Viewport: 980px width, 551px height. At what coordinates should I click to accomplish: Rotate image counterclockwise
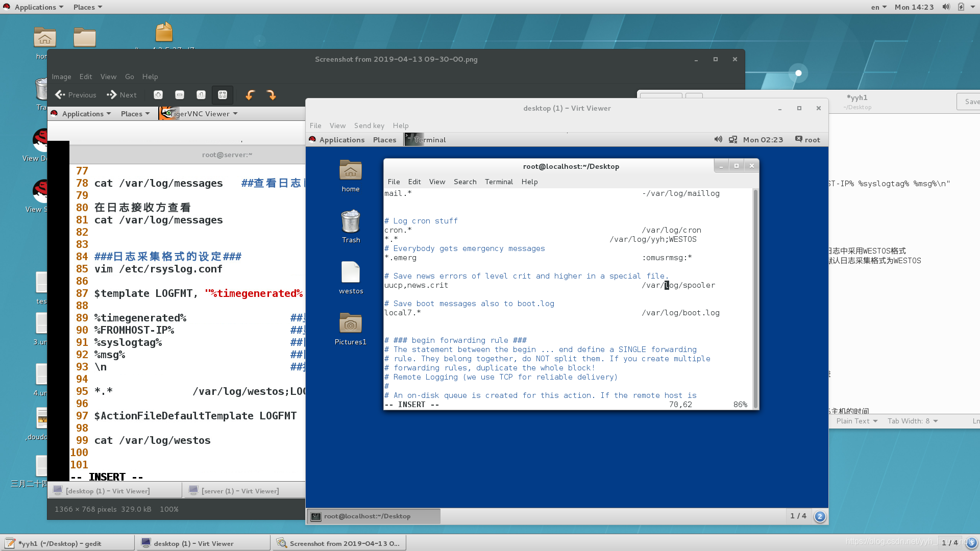(250, 95)
